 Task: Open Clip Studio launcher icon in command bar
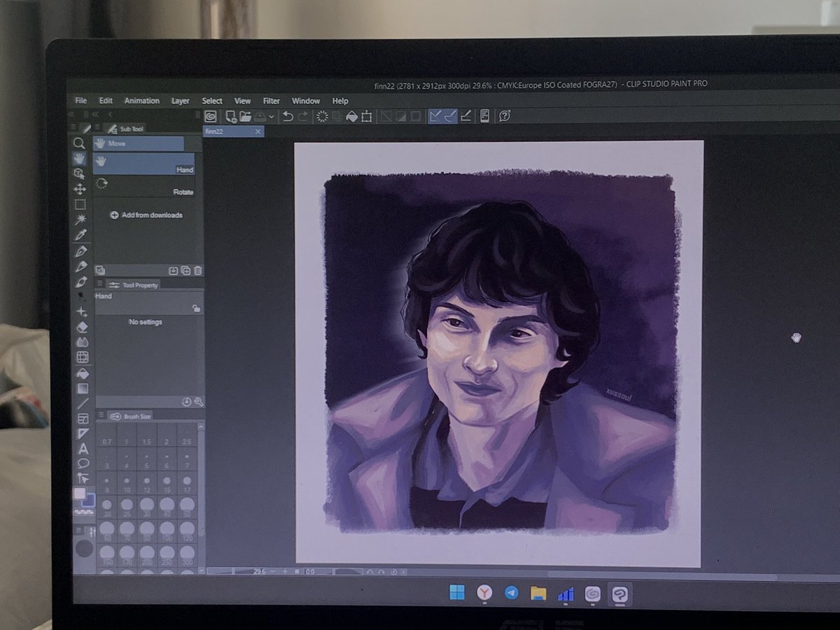pyautogui.click(x=210, y=116)
